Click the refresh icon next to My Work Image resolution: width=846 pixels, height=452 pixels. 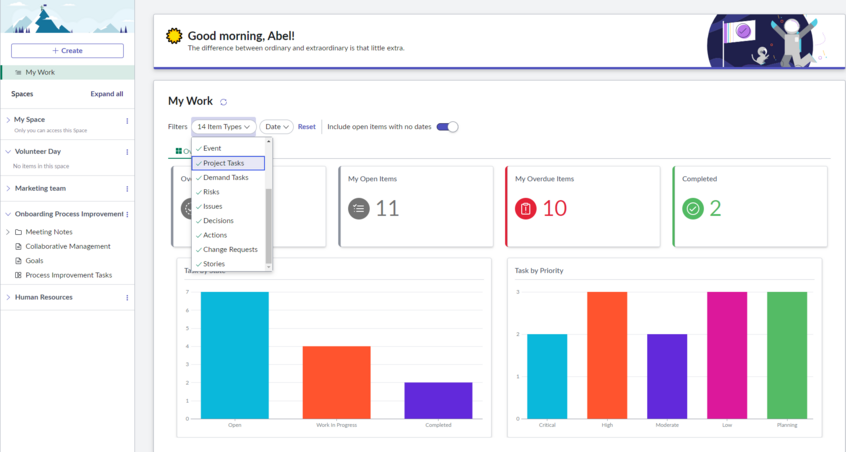(223, 102)
